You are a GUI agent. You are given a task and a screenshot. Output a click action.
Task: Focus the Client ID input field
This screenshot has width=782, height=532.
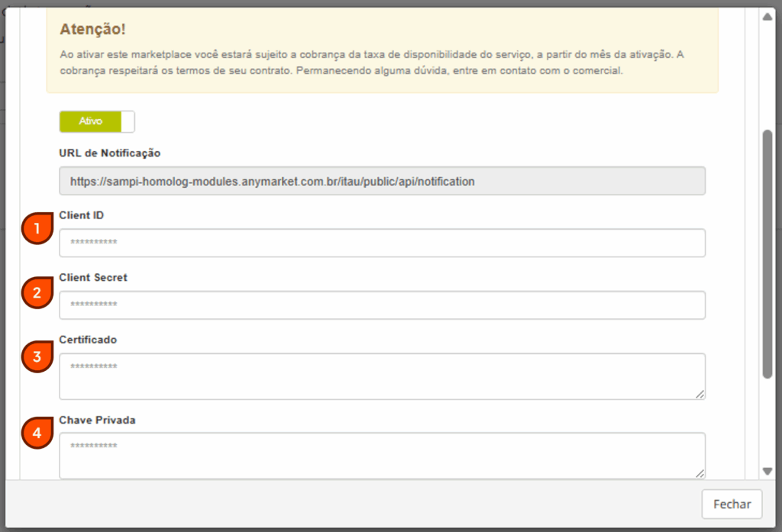click(382, 243)
